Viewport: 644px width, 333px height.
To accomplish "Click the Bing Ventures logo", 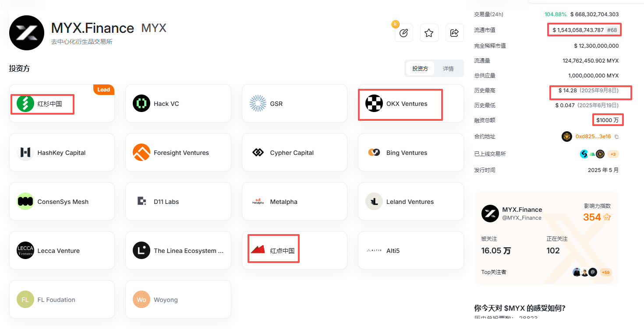I will 374,153.
